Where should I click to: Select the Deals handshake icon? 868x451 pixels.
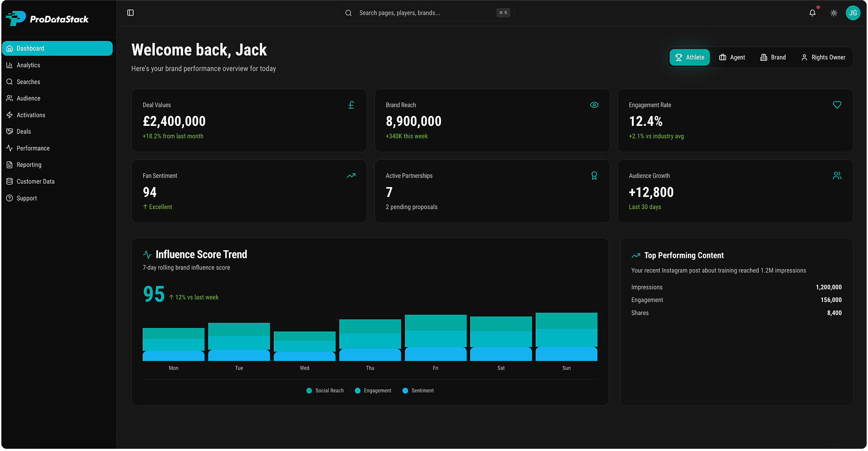pyautogui.click(x=9, y=131)
